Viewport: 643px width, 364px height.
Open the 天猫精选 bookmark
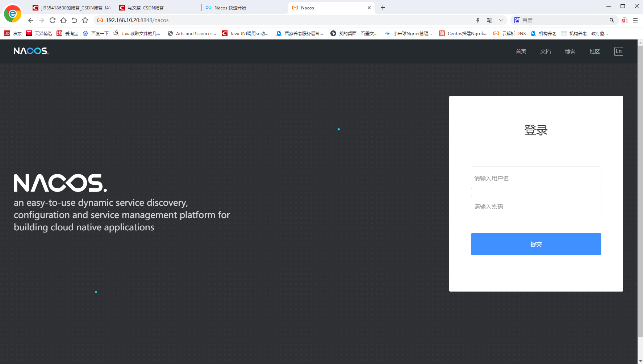click(x=39, y=33)
